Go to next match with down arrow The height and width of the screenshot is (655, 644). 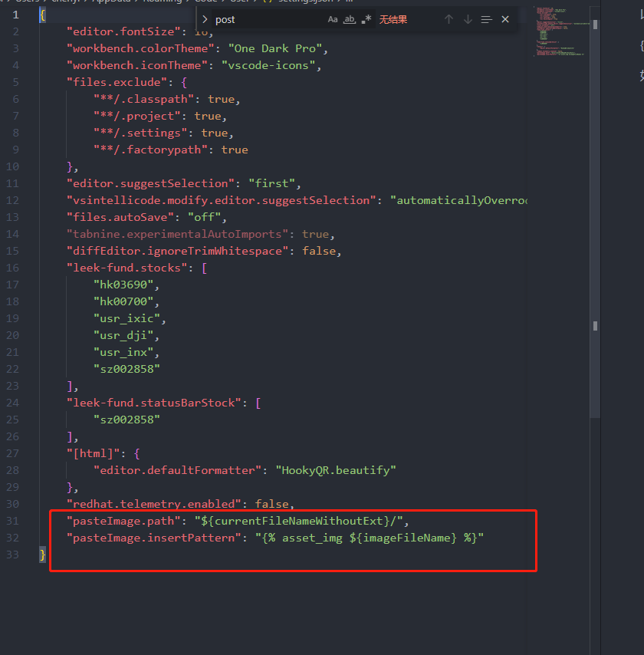468,19
